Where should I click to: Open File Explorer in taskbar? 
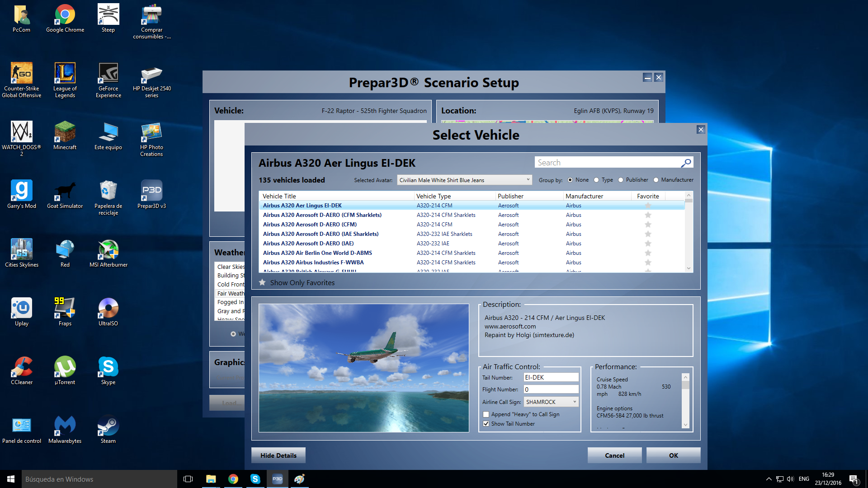(x=211, y=479)
